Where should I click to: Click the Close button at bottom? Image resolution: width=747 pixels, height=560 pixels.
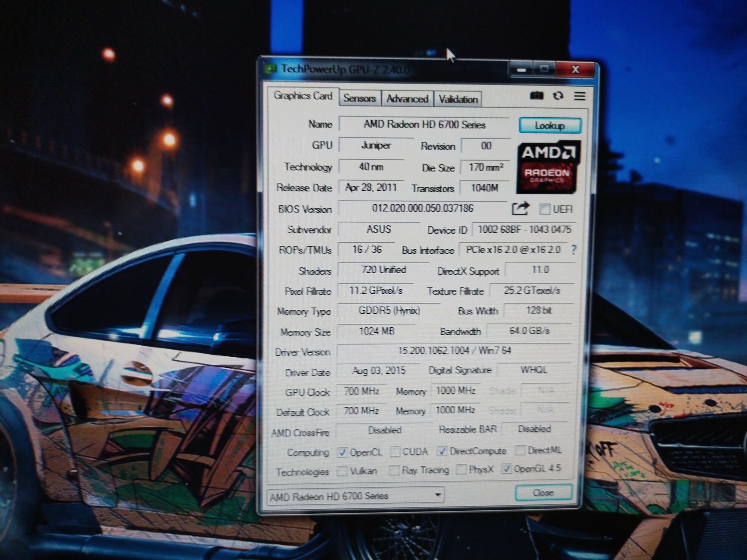(543, 493)
